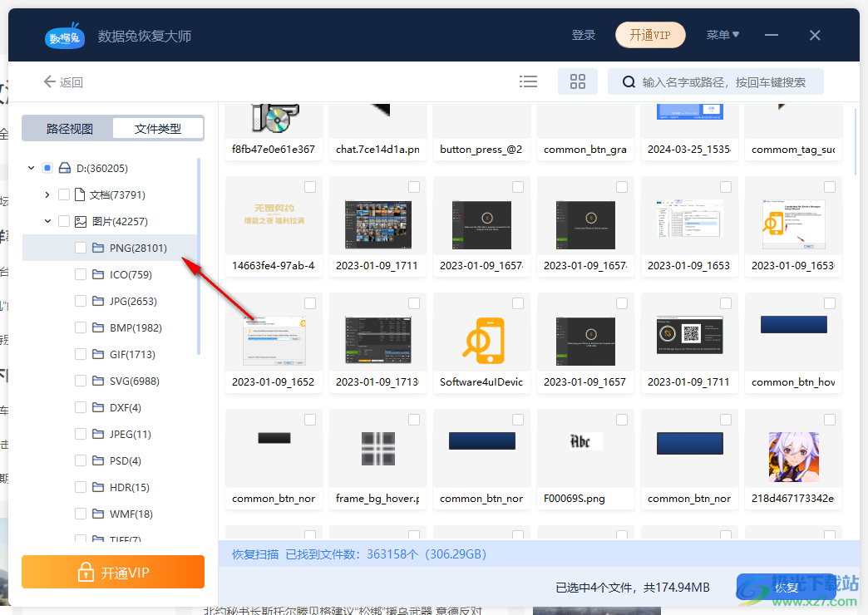Switch to list view mode
This screenshot has width=868, height=615.
point(528,81)
